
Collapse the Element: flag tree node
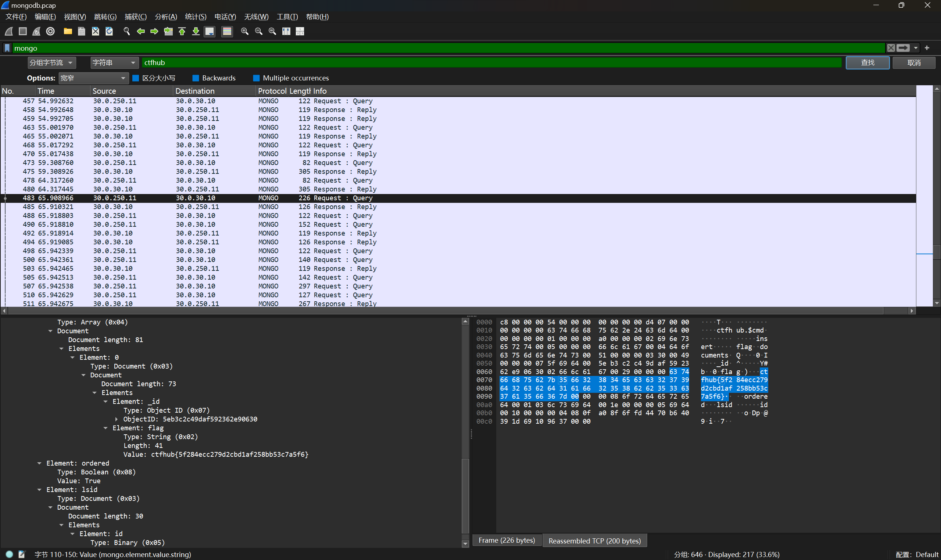(x=106, y=428)
